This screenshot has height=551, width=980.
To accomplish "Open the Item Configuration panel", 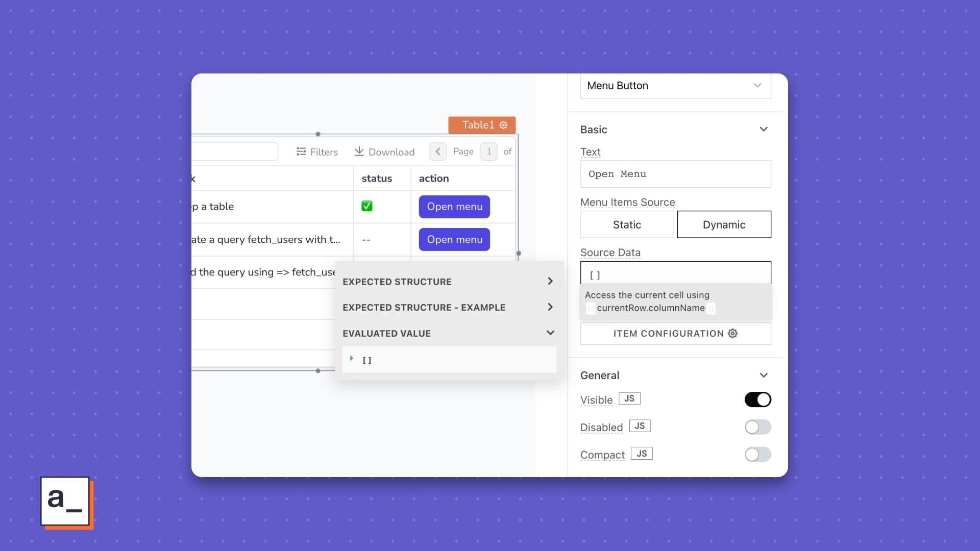I will click(x=675, y=333).
